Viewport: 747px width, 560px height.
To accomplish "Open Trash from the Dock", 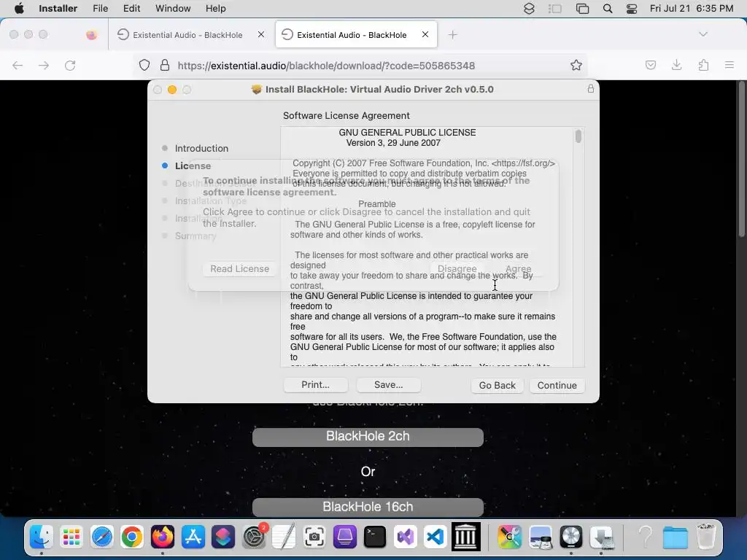I will (x=706, y=537).
